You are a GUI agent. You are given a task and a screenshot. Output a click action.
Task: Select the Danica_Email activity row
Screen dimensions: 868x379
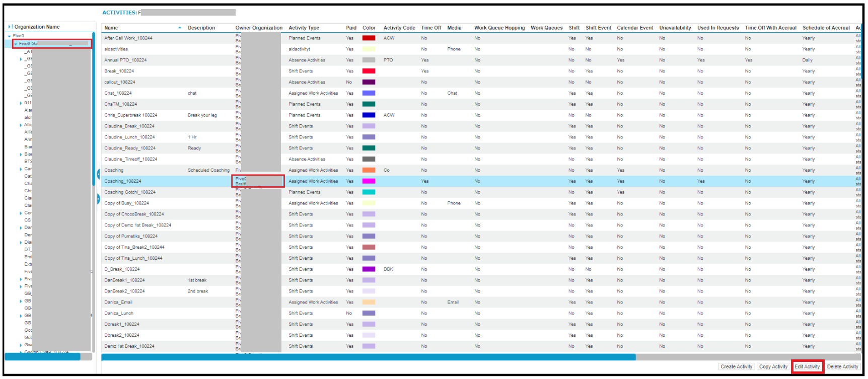(481, 302)
